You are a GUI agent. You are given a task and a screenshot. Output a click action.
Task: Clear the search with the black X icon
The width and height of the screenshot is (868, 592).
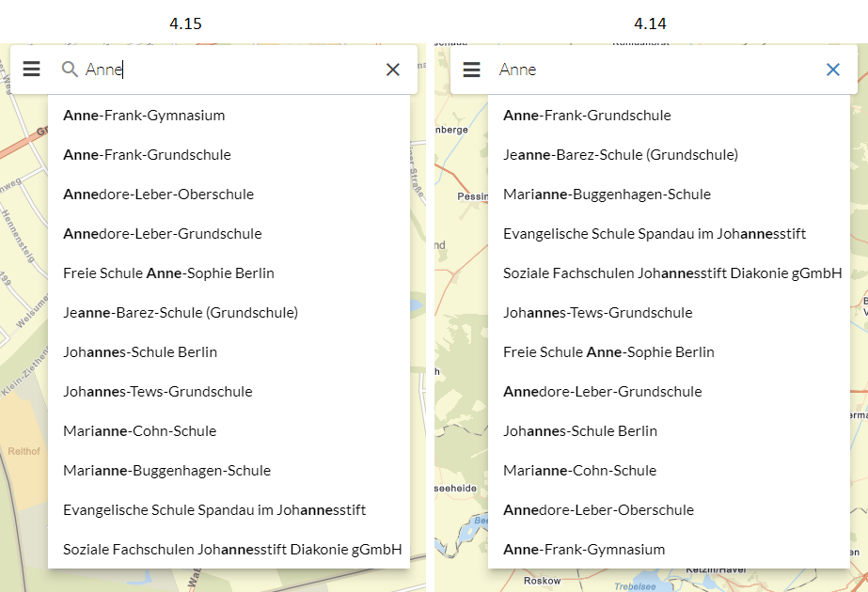392,68
